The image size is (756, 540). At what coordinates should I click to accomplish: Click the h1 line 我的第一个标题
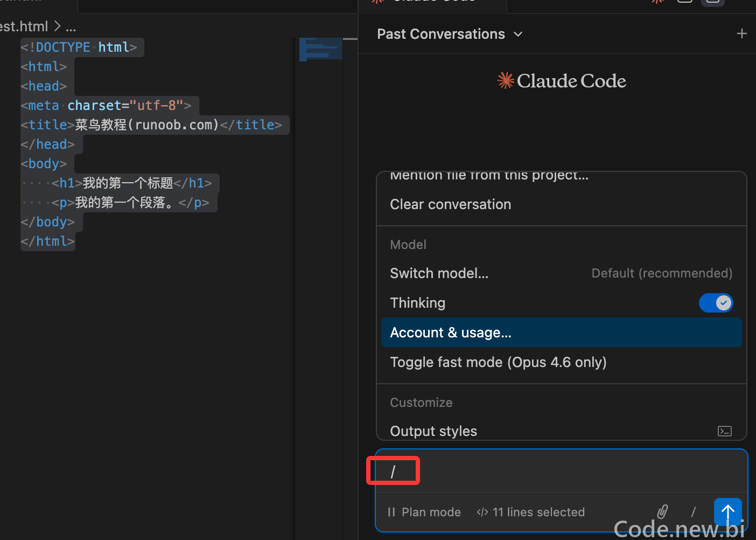[132, 183]
